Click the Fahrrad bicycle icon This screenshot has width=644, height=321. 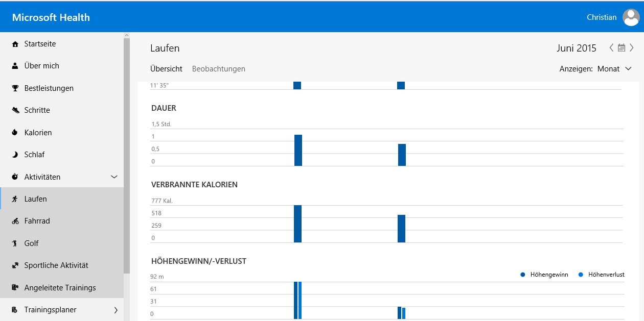(15, 221)
